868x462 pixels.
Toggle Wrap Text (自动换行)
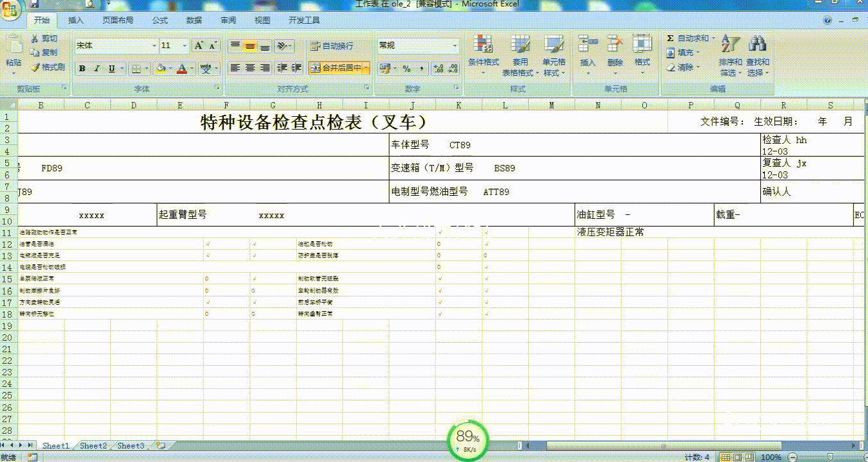pyautogui.click(x=331, y=46)
